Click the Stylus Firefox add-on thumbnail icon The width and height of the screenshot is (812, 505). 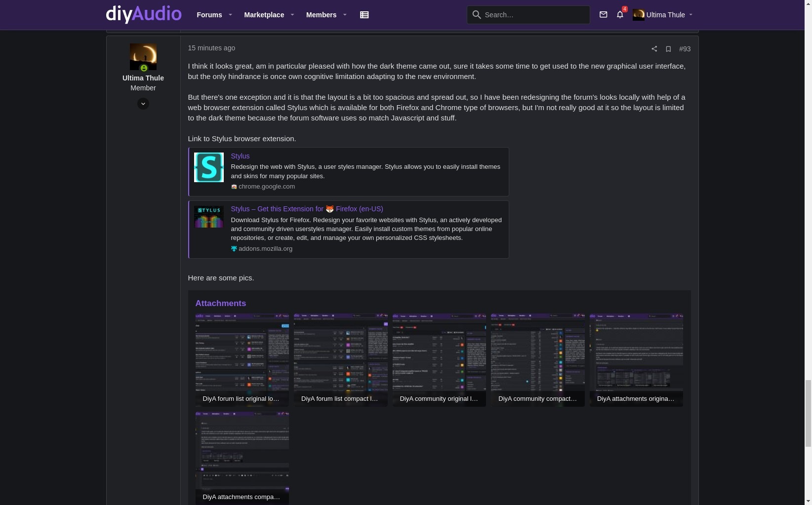coord(209,217)
